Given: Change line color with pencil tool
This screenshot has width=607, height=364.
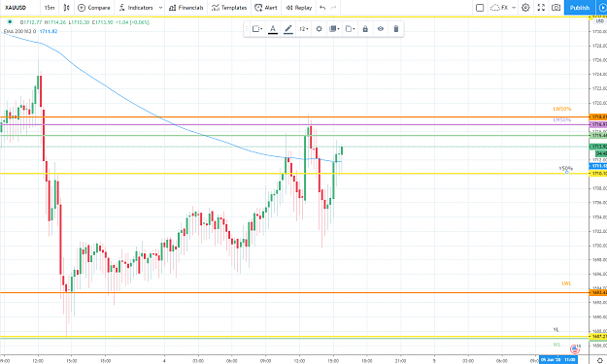Looking at the screenshot, I should click(288, 29).
